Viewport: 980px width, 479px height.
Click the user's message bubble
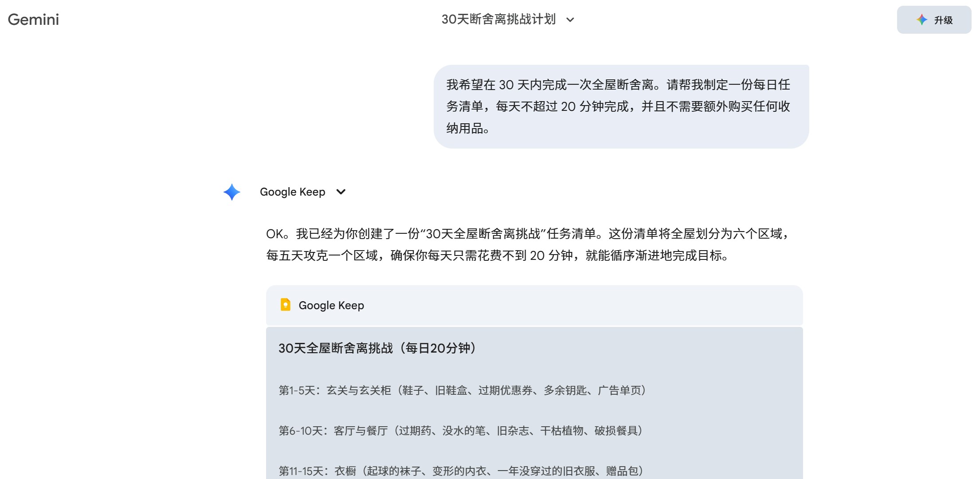click(621, 106)
